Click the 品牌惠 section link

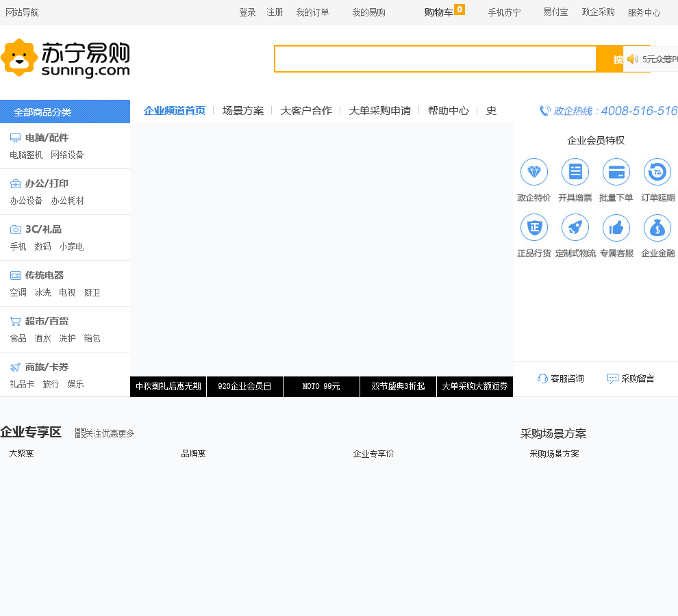click(x=193, y=454)
